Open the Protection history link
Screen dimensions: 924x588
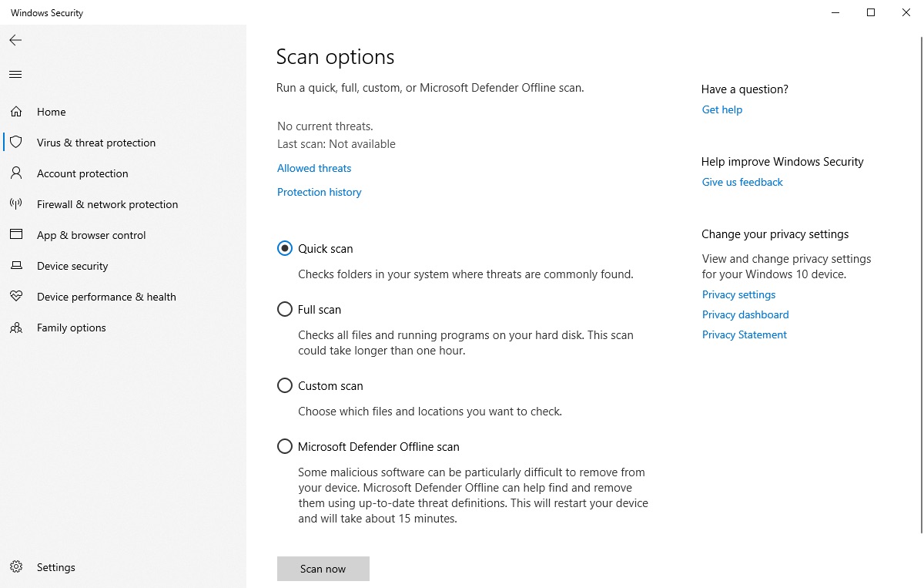point(319,192)
